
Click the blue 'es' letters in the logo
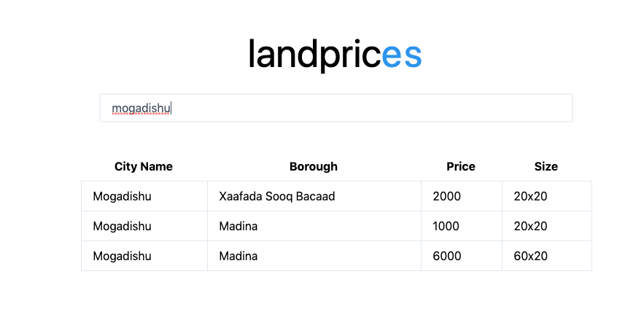403,55
